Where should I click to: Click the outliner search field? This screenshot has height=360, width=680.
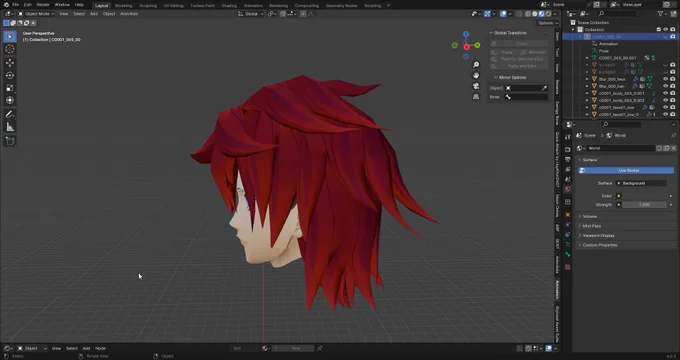[x=619, y=14]
